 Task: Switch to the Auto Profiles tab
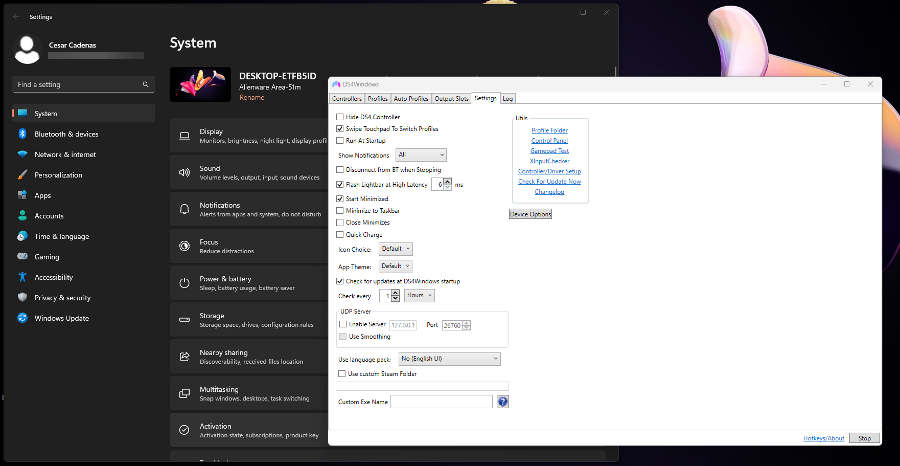(x=411, y=99)
